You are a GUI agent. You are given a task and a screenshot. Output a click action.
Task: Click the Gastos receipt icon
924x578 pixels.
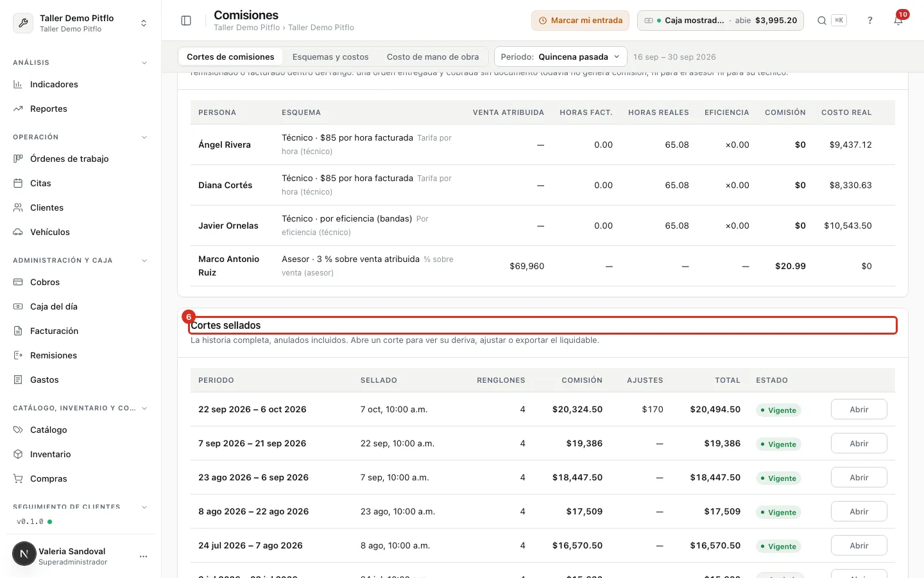18,380
